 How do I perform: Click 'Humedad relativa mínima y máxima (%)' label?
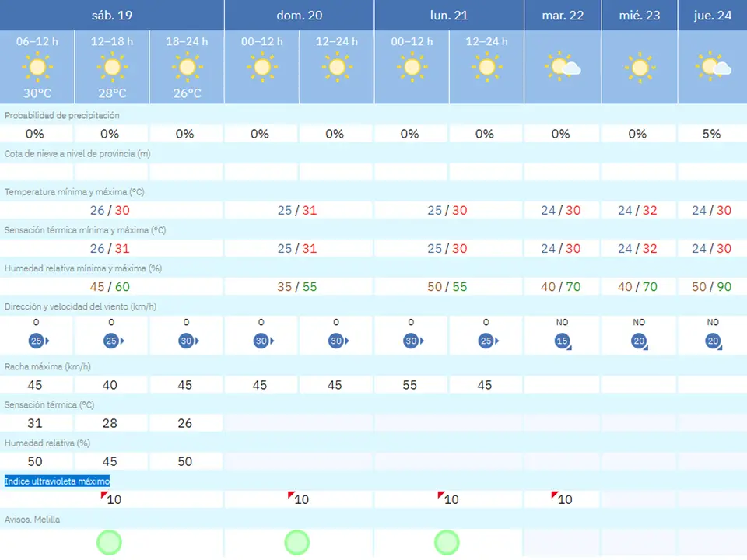tap(83, 268)
